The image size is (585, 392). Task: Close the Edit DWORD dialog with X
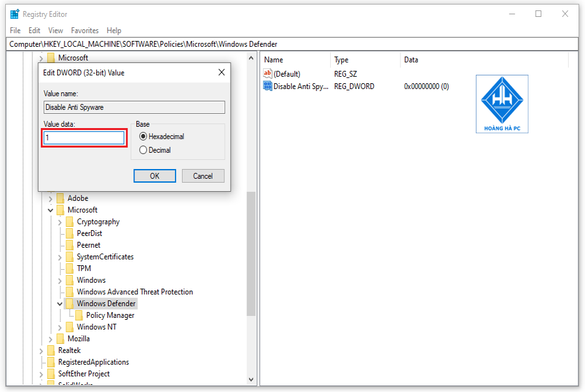(x=222, y=72)
